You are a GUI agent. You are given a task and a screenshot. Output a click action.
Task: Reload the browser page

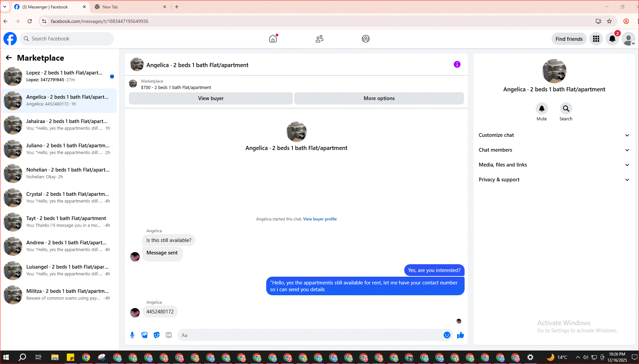tap(30, 21)
